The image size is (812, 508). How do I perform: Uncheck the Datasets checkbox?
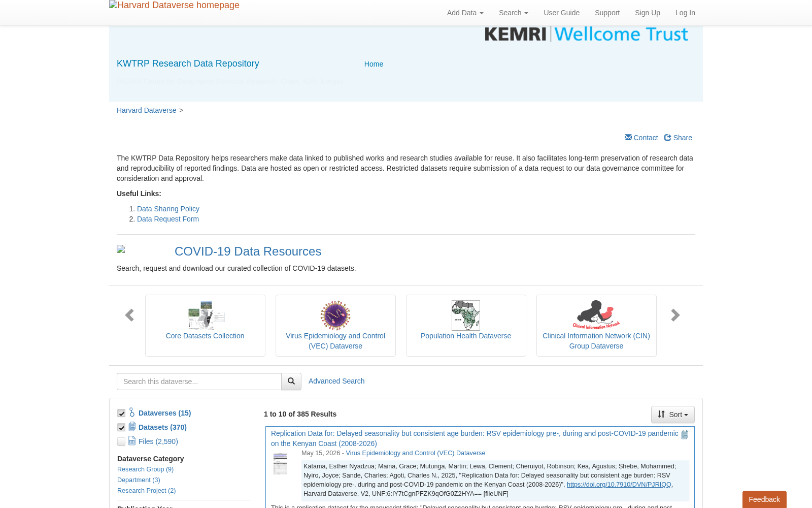tap(121, 427)
